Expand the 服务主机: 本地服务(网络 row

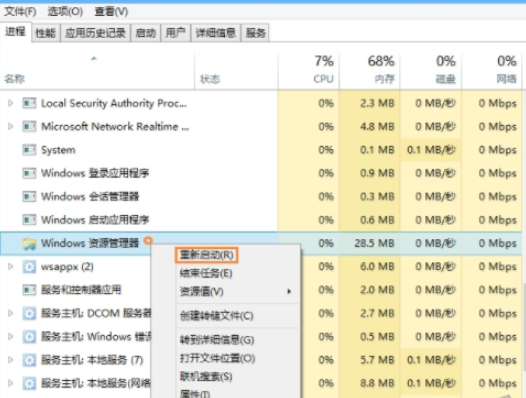(10, 383)
